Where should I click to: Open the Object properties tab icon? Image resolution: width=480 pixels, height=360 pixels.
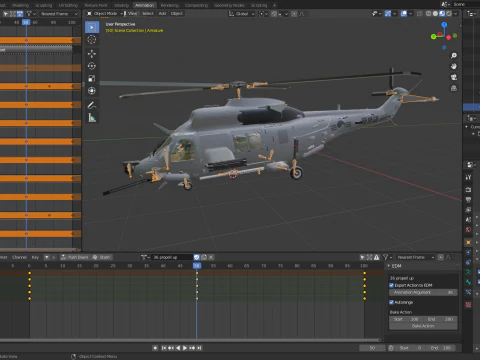pyautogui.click(x=468, y=242)
